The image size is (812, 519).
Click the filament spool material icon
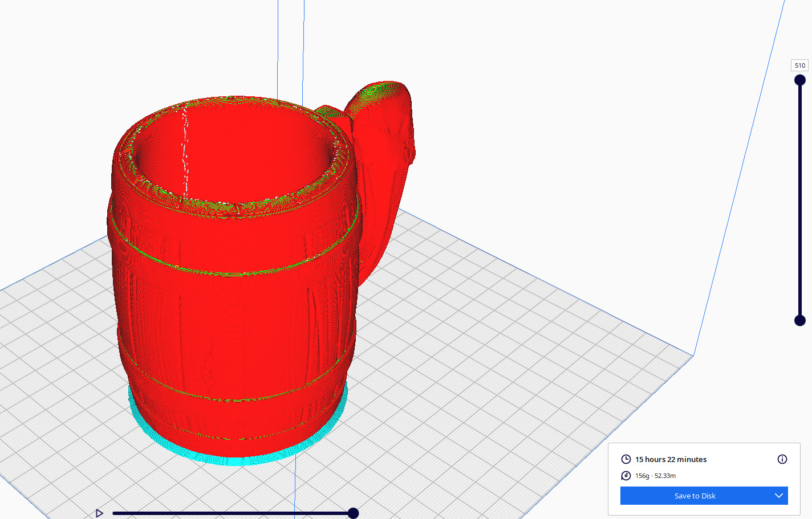[x=626, y=476]
